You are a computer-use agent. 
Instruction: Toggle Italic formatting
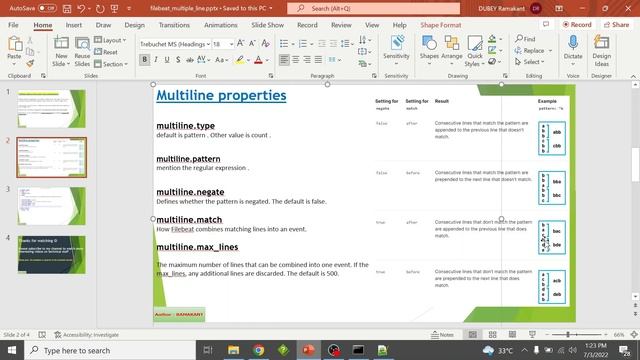pos(156,60)
